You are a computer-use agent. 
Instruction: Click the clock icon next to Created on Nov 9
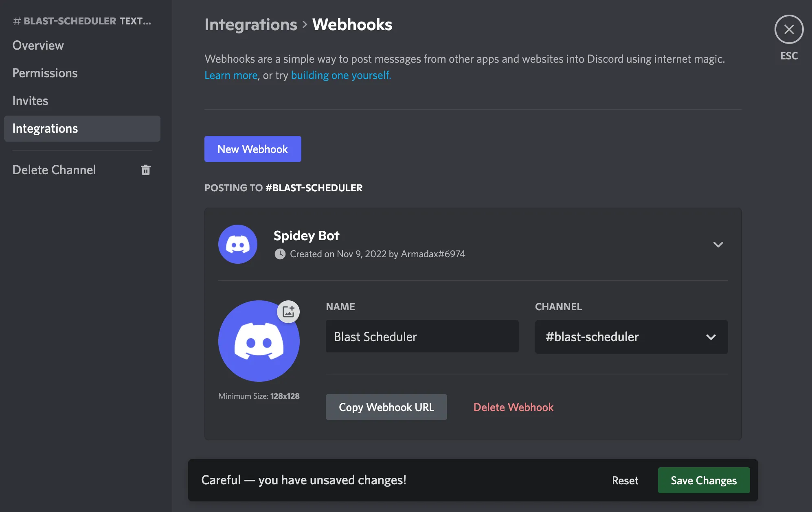pos(280,254)
